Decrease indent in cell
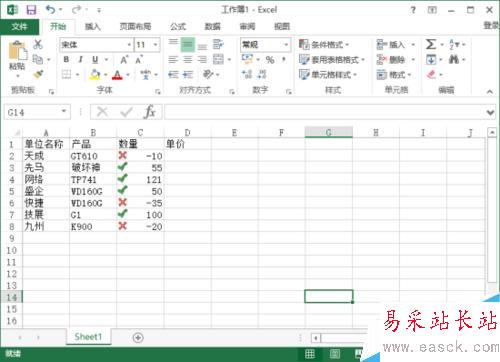 pos(173,74)
